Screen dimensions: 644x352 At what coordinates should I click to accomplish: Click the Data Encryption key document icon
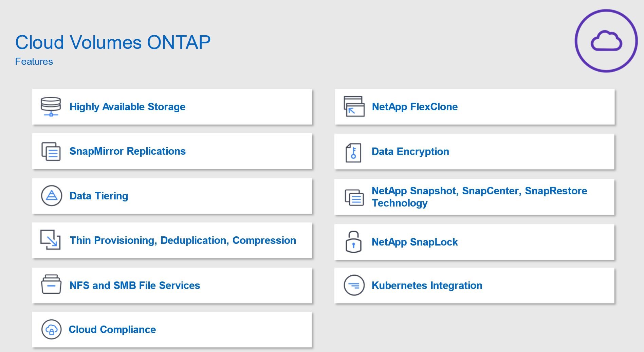point(353,153)
